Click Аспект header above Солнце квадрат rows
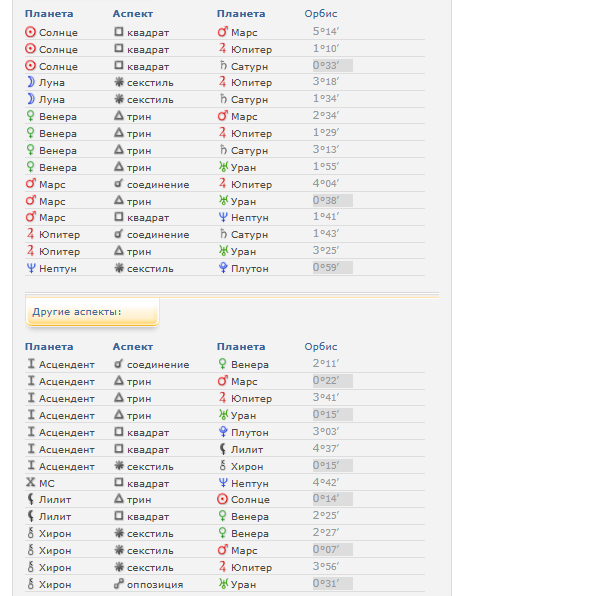The image size is (614, 596). 133,14
